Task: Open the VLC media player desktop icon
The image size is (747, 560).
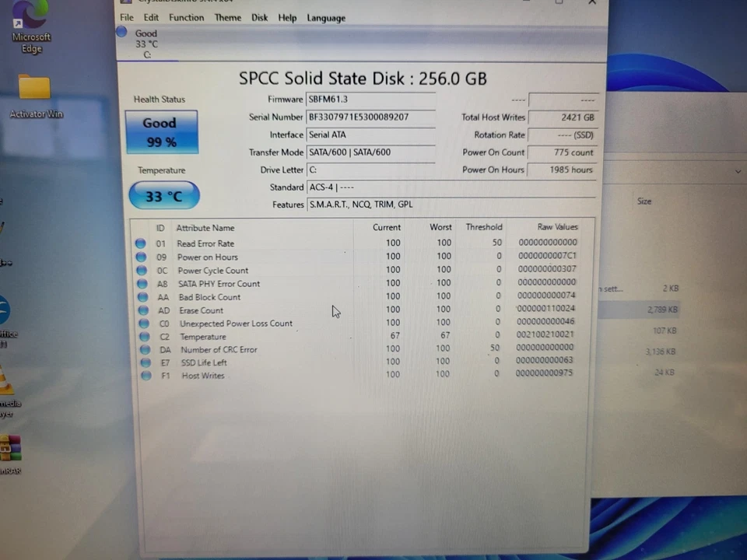Action: pyautogui.click(x=9, y=392)
